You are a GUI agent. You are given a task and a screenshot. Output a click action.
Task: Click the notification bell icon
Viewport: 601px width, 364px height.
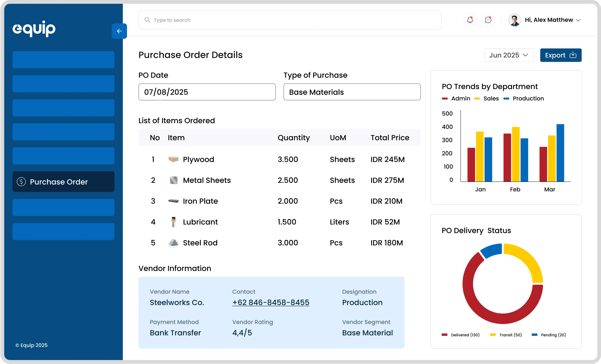[470, 20]
